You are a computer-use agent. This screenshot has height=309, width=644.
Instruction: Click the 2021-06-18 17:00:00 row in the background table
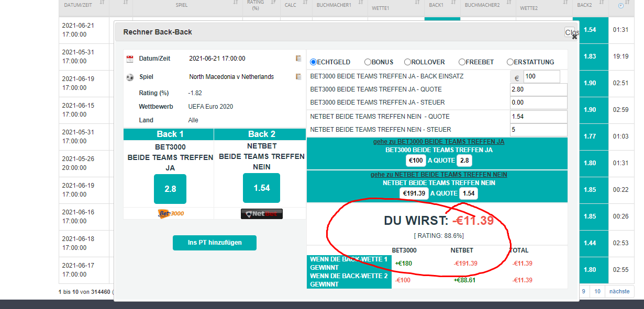pos(84,243)
